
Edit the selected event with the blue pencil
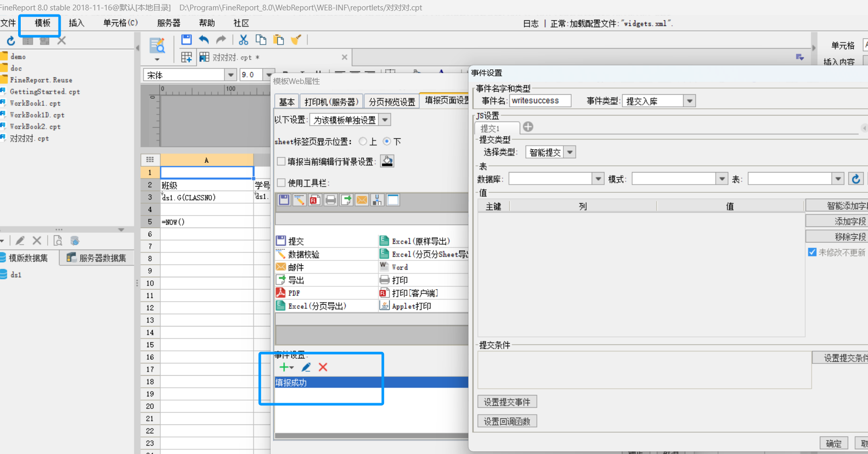306,367
